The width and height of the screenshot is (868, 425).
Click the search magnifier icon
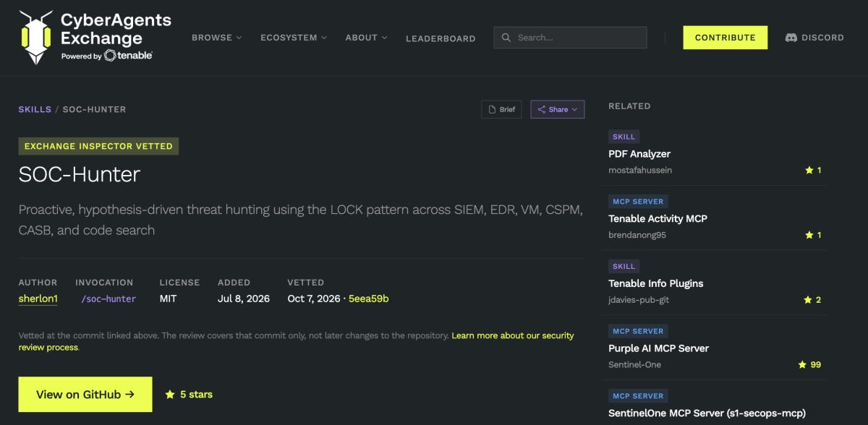tap(506, 38)
